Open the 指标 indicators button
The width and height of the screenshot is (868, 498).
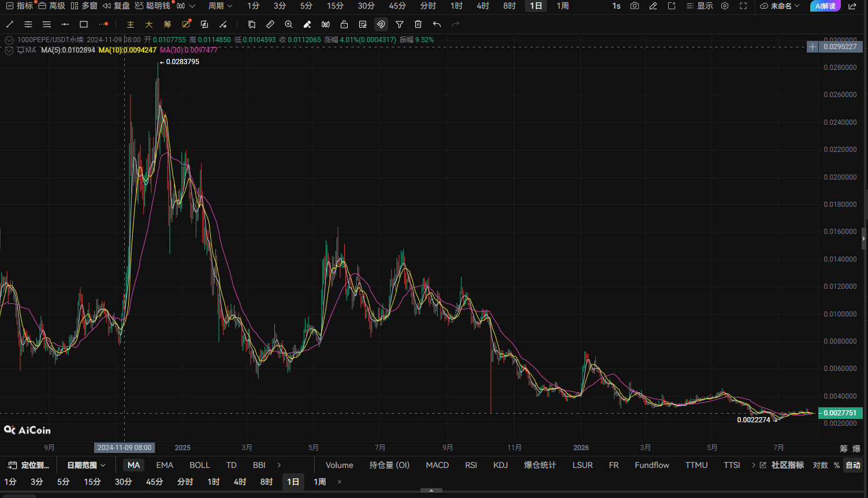pos(19,6)
